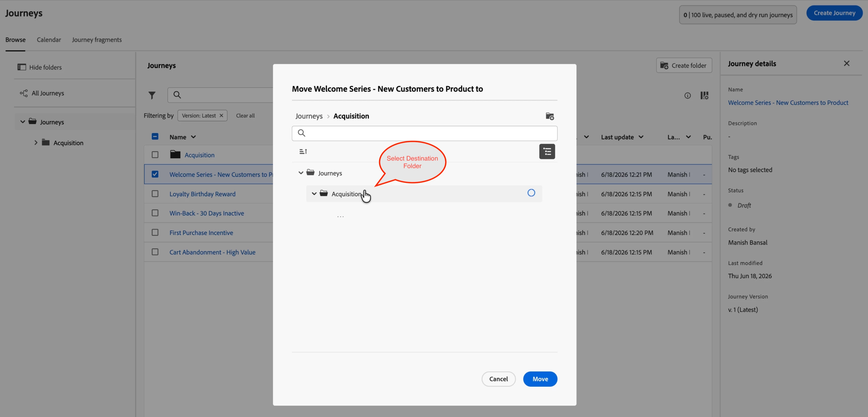Click the Journeys folder icon in dialog tree
Screen dimensions: 868x417
click(x=310, y=172)
